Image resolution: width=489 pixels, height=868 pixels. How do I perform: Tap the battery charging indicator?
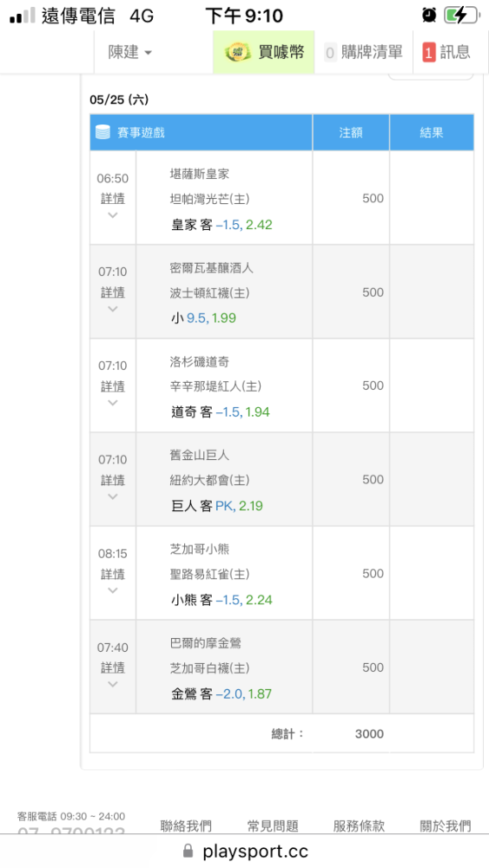pyautogui.click(x=462, y=15)
